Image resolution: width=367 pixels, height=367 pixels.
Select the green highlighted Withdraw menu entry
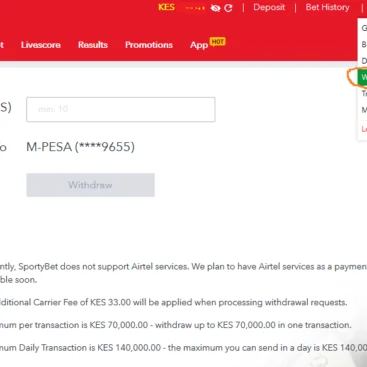point(362,77)
